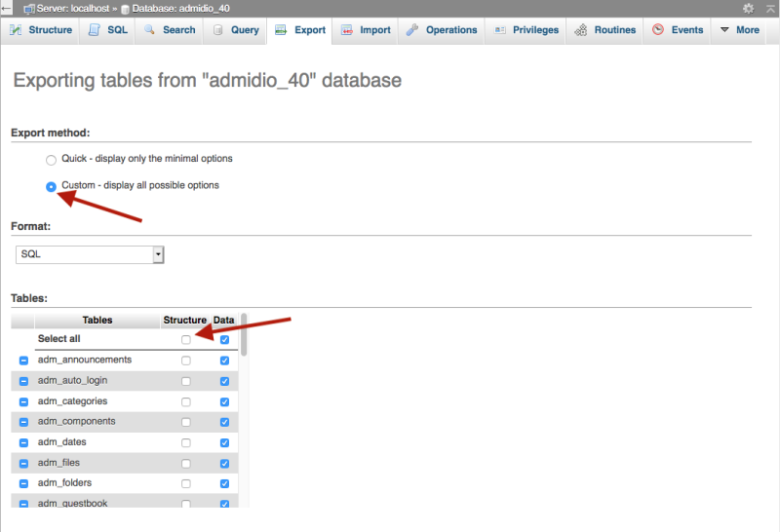Click the Database: admidio_40 breadcrumb link
Viewport: 780px width, 532px height.
[180, 8]
